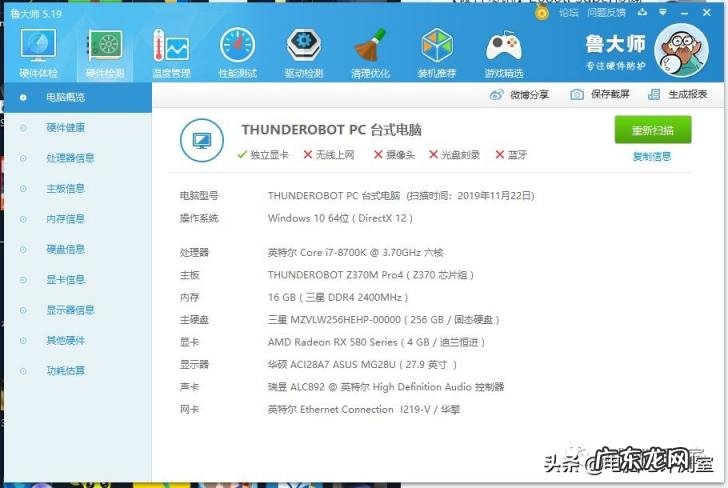The height and width of the screenshot is (488, 728).
Task: Click the THUNDEROBOT PC 台式电脑 heading
Action: (332, 130)
